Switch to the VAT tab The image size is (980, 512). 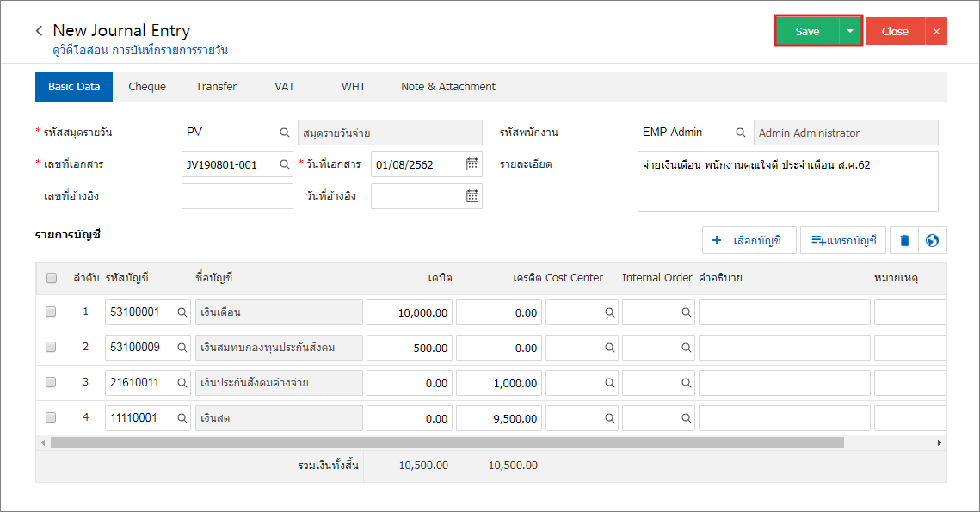coord(285,87)
